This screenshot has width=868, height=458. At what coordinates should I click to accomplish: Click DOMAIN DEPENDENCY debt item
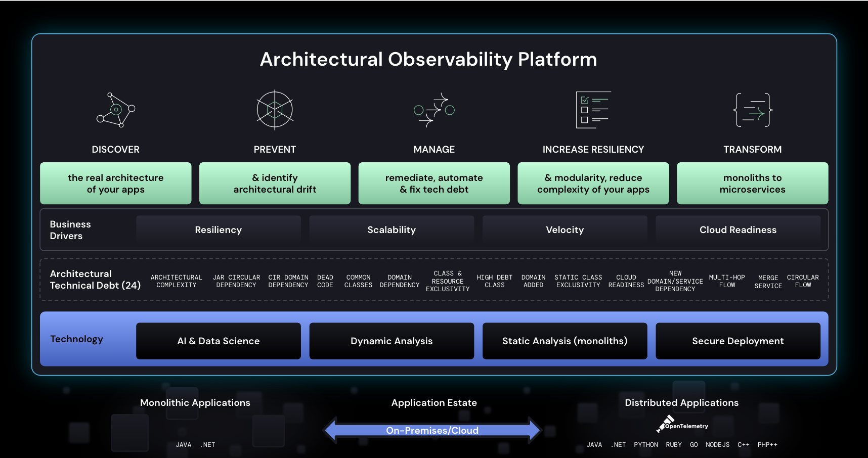point(400,281)
